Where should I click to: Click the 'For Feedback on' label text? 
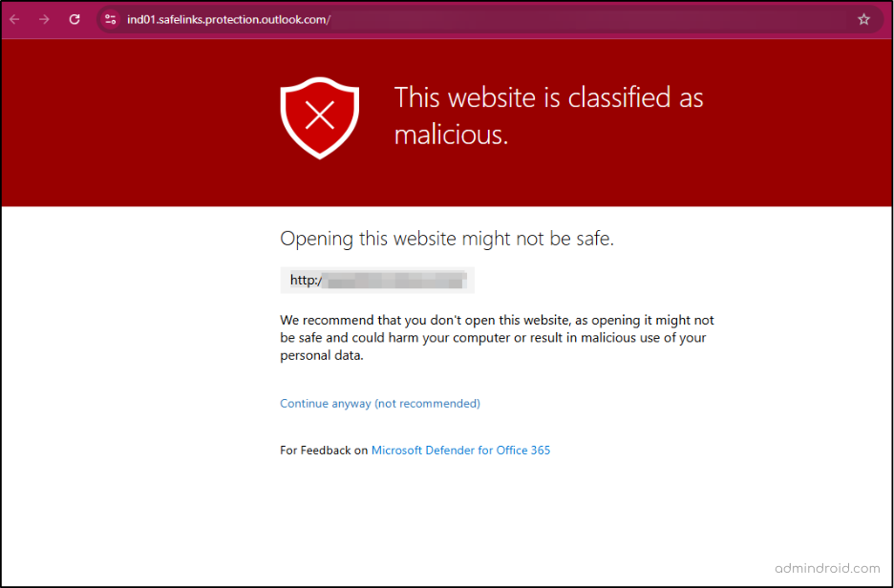coord(322,450)
